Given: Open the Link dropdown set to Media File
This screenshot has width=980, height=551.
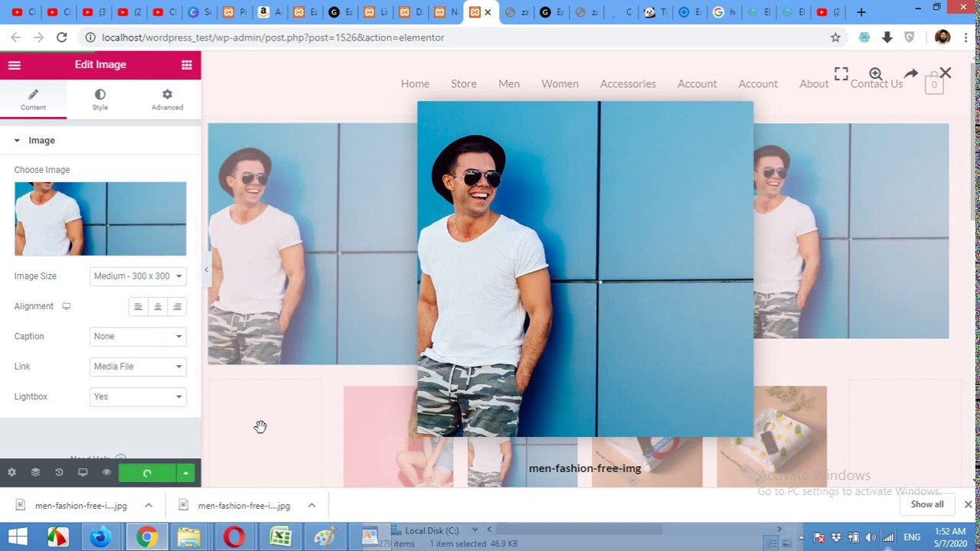Looking at the screenshot, I should [138, 367].
